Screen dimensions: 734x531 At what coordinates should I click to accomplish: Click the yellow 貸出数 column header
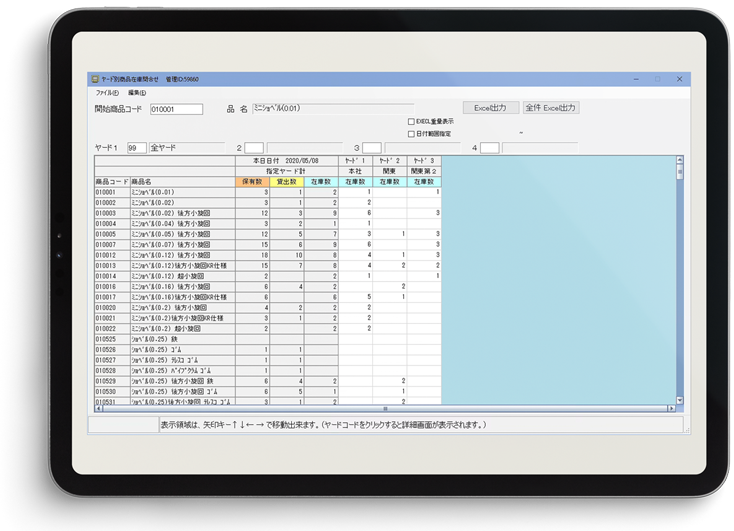(x=287, y=182)
